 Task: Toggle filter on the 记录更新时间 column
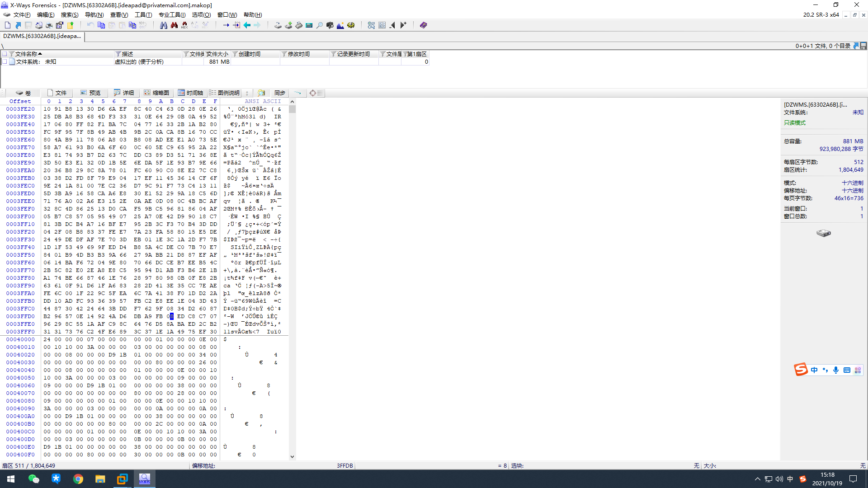[x=334, y=54]
